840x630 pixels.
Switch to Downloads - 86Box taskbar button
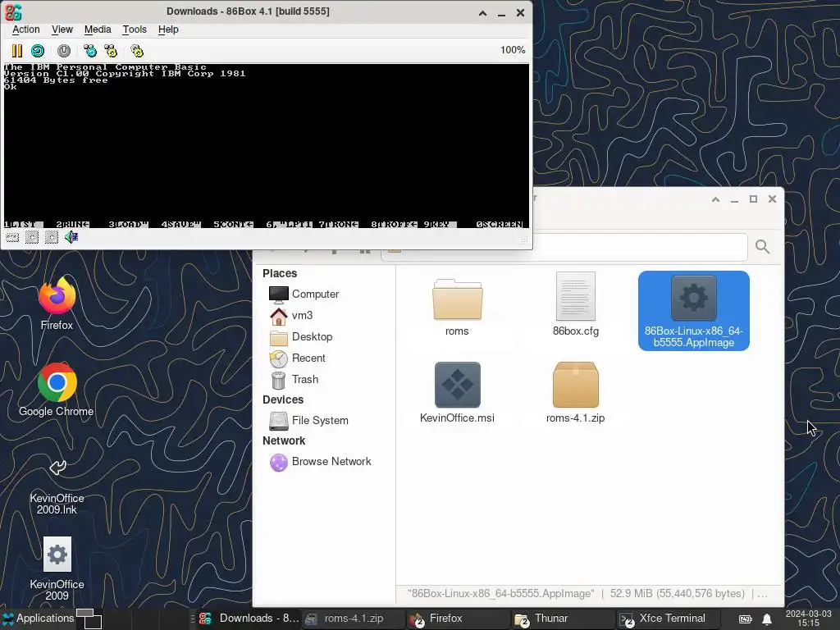[249, 619]
